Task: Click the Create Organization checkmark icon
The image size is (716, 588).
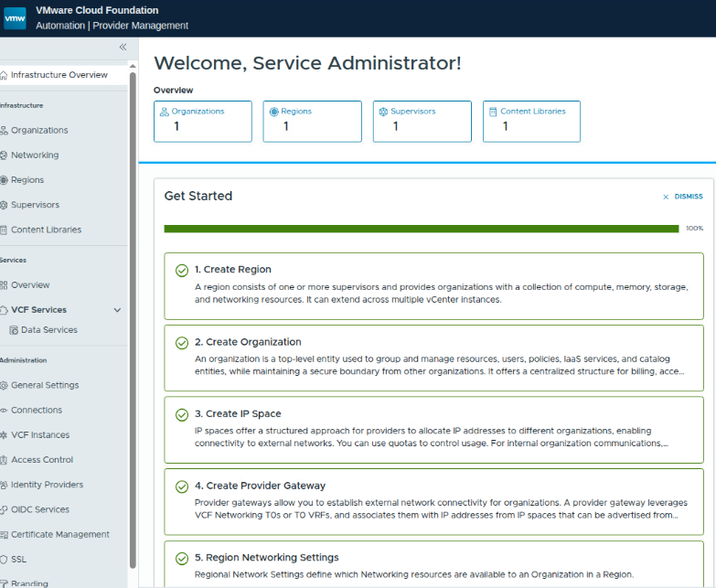Action: (x=182, y=343)
